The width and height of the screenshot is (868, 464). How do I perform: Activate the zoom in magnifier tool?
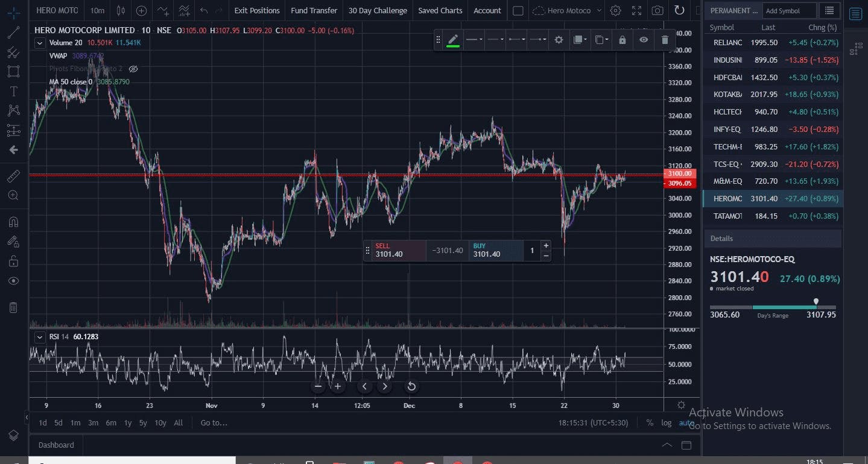(13, 195)
